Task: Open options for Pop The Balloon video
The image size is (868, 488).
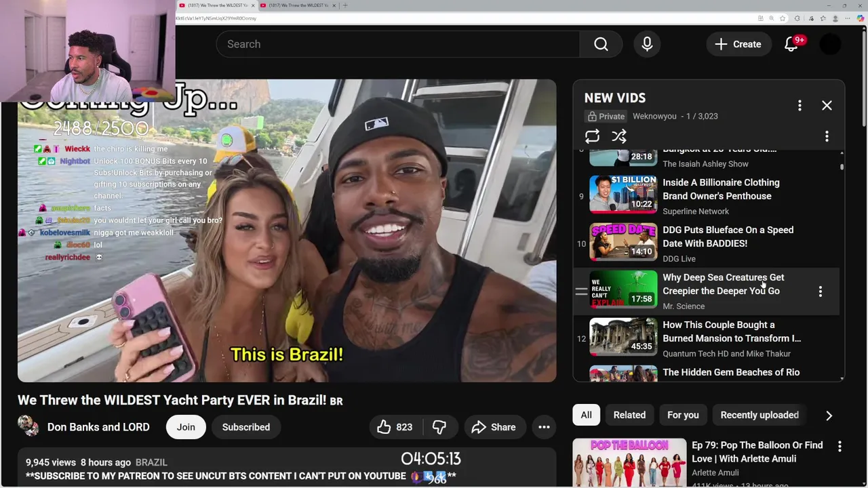Action: click(x=840, y=447)
